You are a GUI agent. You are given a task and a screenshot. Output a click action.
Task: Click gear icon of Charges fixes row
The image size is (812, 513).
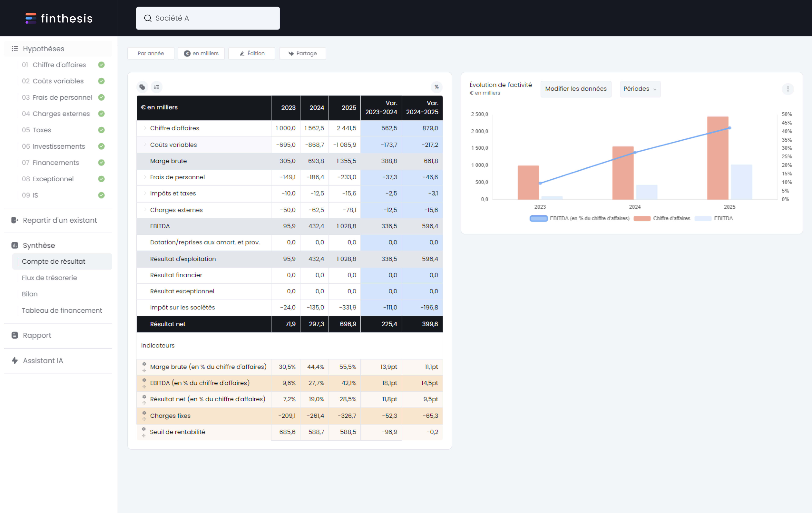coord(144,413)
